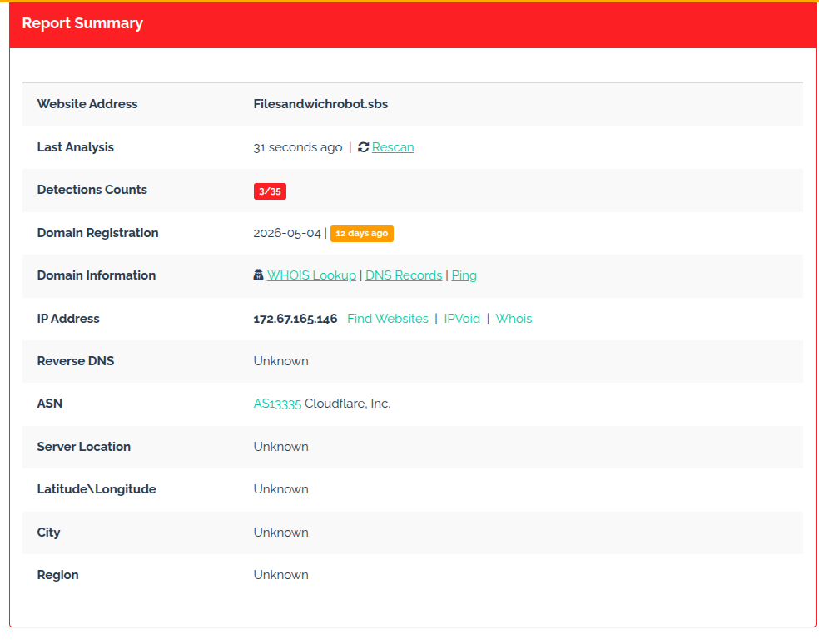Click the Domain Registration label

click(97, 233)
